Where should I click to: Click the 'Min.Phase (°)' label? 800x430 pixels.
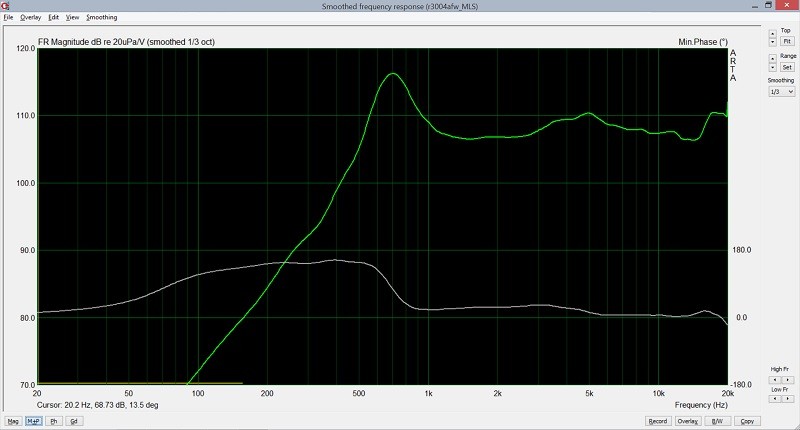(703, 42)
